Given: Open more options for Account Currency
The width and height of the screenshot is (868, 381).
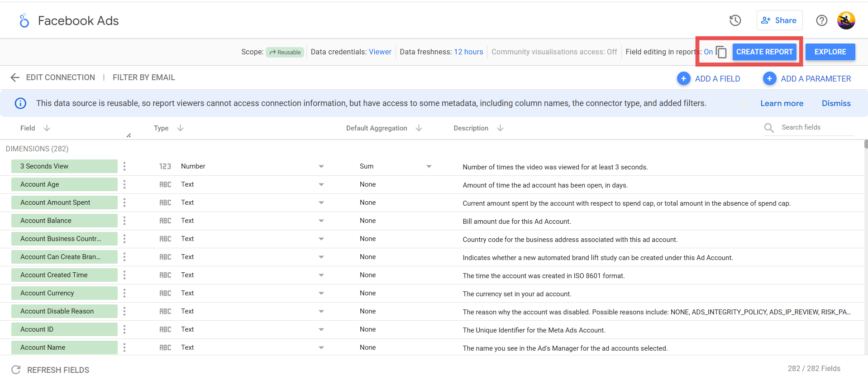Looking at the screenshot, I should (x=124, y=293).
